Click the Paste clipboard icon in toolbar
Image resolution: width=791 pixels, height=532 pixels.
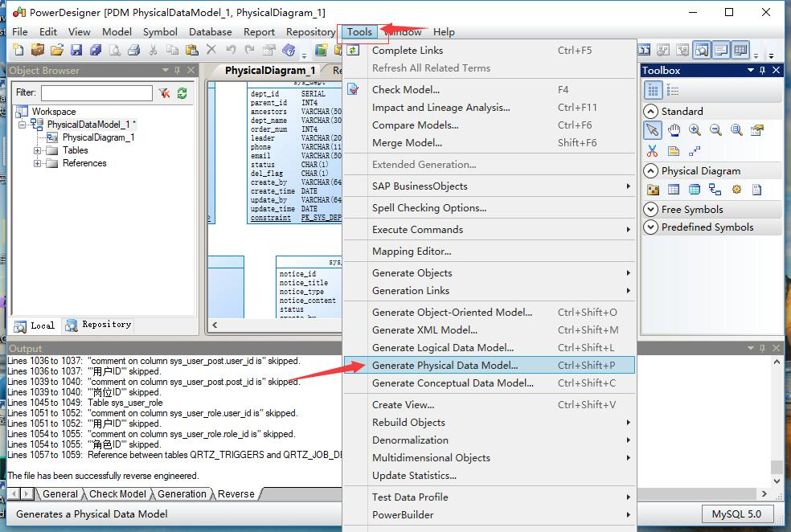pos(191,49)
